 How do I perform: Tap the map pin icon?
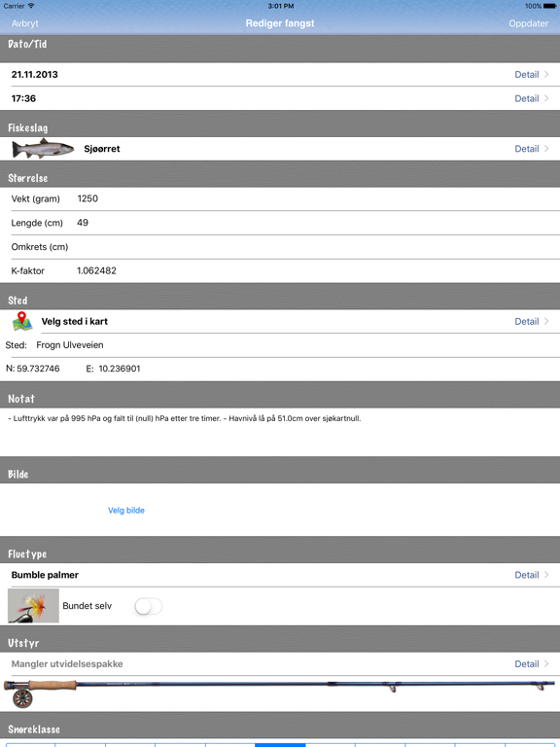point(22,322)
